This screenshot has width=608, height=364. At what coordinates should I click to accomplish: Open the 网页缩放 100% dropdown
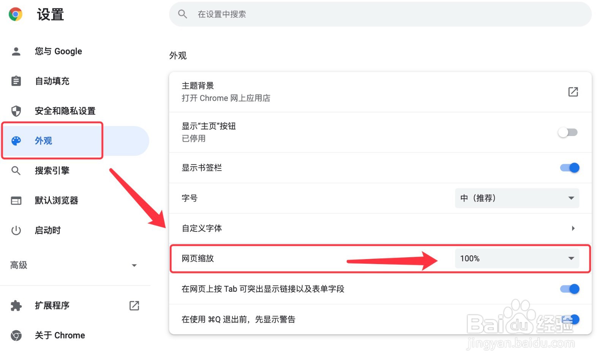[517, 258]
